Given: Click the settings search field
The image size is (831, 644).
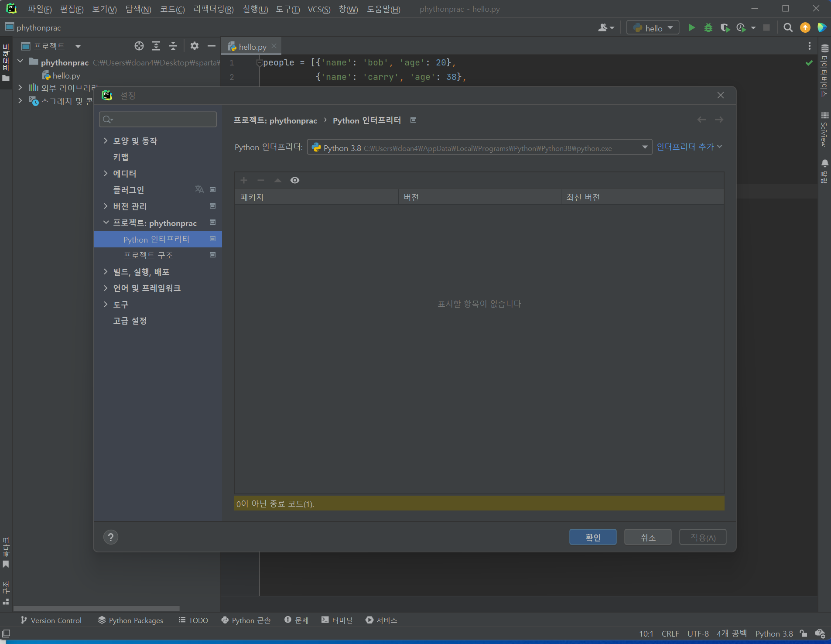Looking at the screenshot, I should 158,119.
